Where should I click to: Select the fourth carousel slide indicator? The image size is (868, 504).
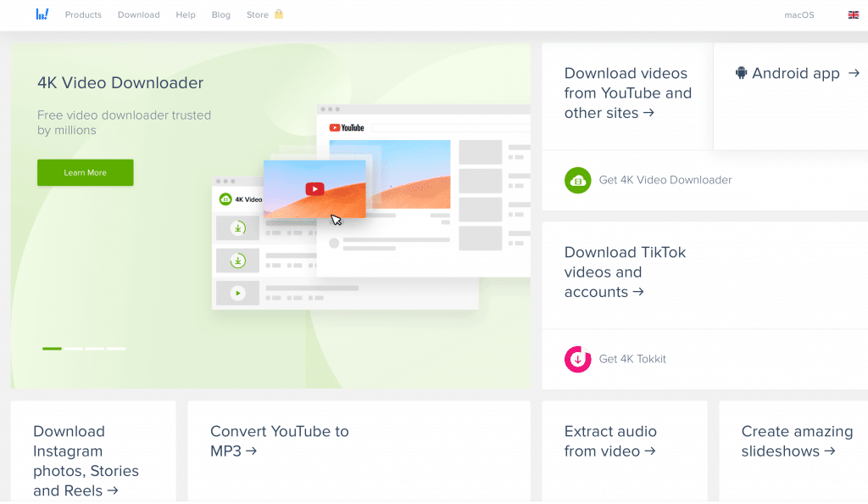pos(116,349)
